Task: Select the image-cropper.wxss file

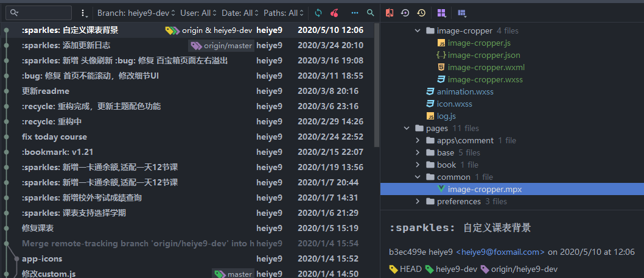Action: point(485,79)
